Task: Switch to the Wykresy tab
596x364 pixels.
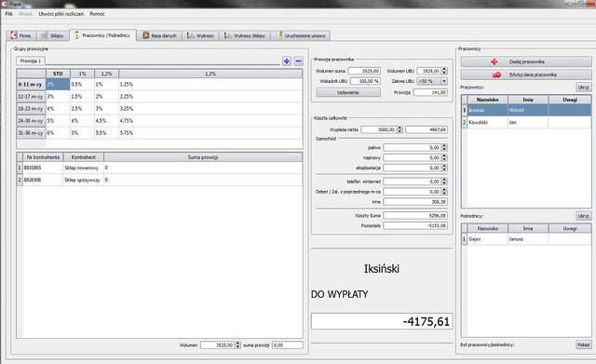Action: [201, 35]
